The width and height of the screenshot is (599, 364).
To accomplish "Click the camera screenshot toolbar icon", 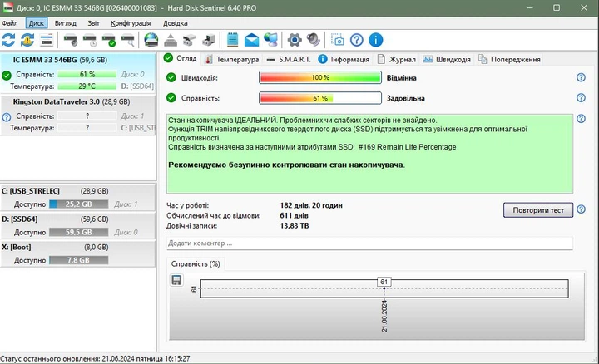I will [x=337, y=40].
